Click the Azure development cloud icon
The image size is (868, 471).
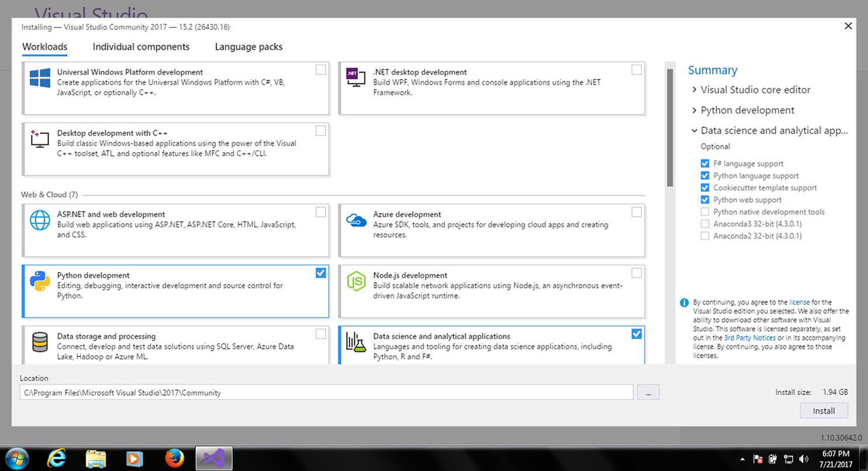click(356, 220)
